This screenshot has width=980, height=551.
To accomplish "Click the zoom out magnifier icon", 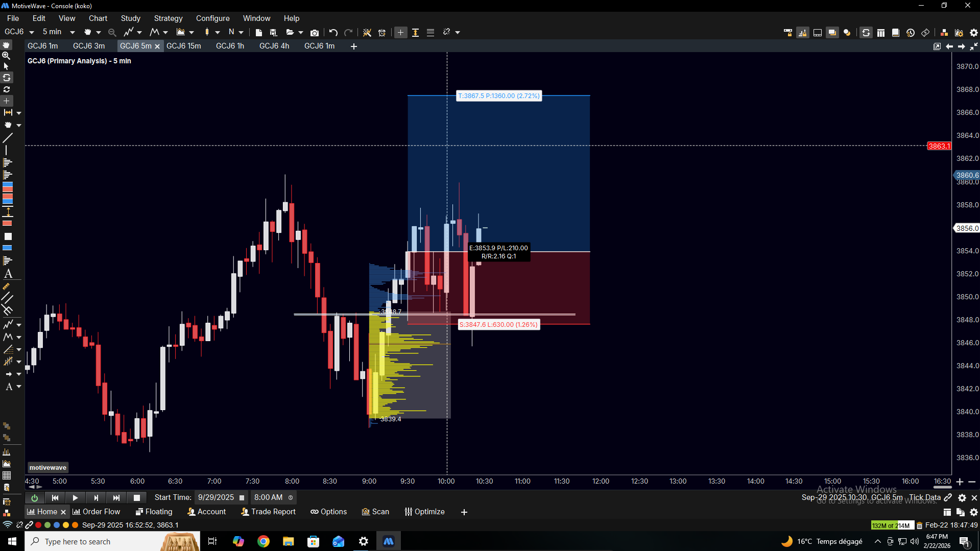I will tap(112, 32).
